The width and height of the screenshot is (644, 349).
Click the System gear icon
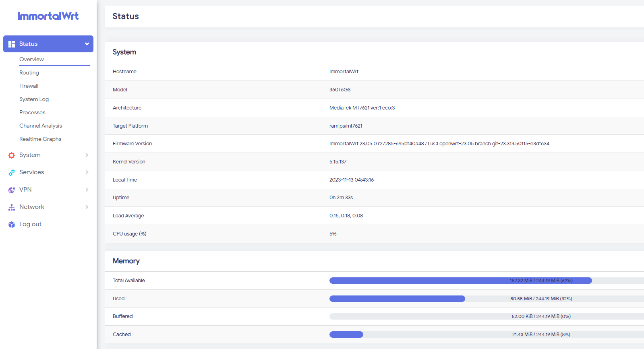pos(12,155)
